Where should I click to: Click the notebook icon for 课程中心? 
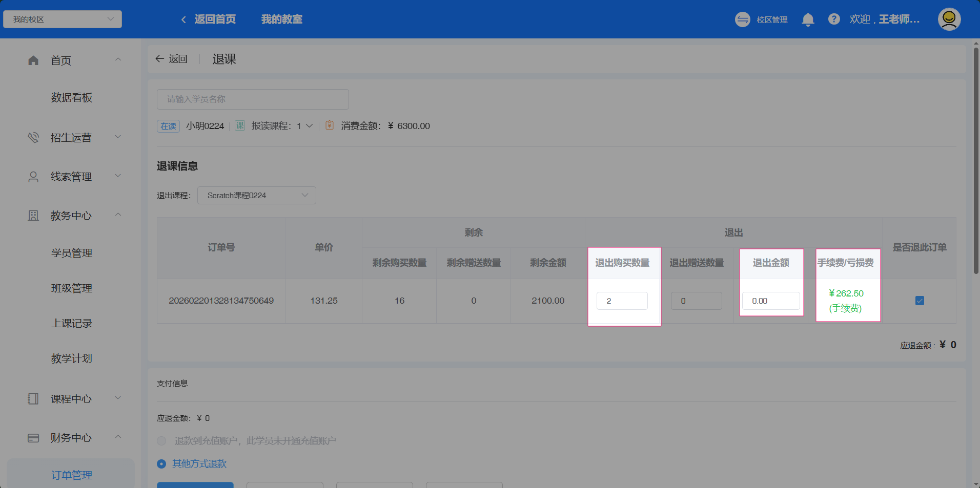33,399
